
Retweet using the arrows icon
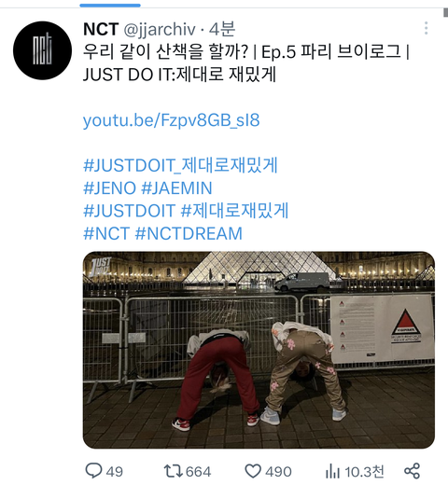click(174, 471)
